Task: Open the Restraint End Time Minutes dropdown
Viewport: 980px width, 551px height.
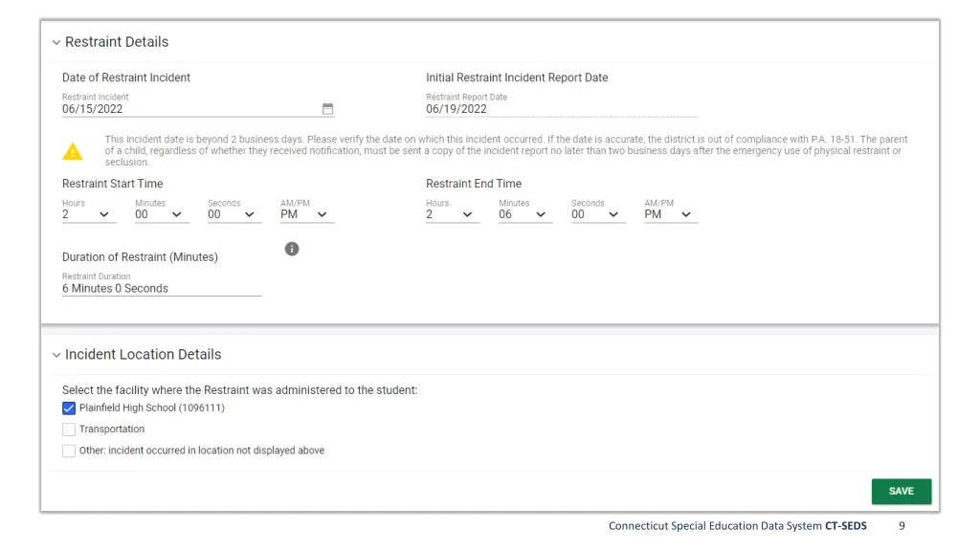Action: click(525, 214)
